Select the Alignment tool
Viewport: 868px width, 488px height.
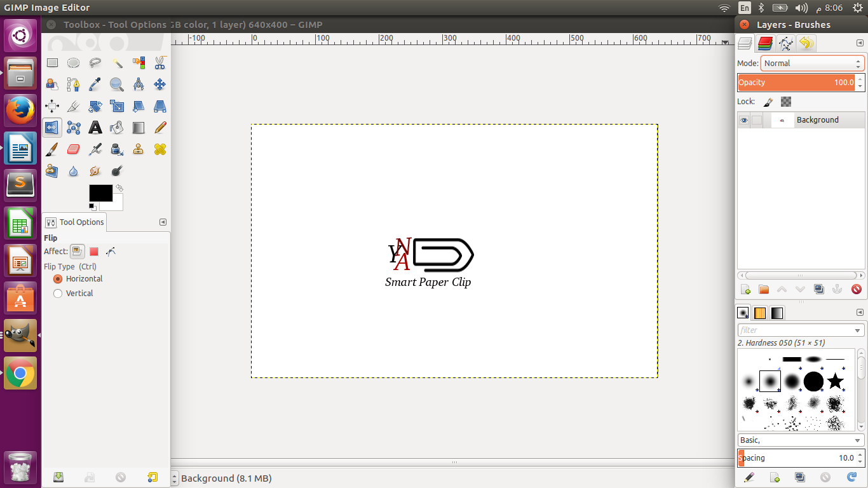point(52,106)
